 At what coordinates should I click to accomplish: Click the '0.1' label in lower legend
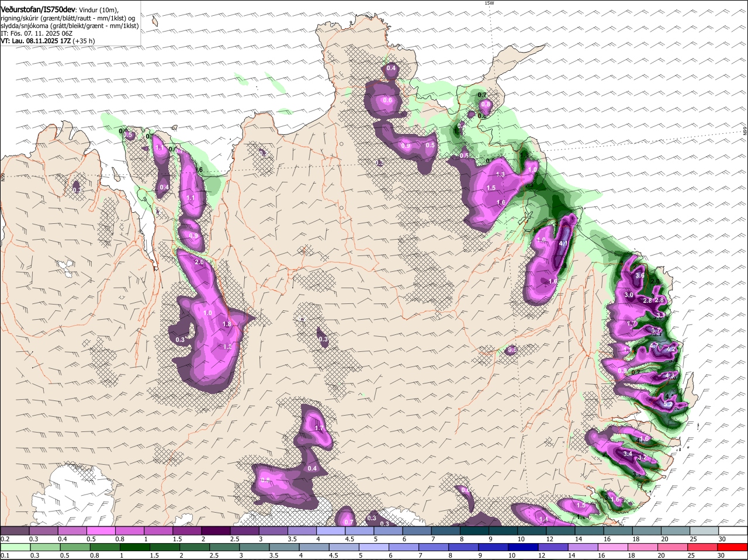click(x=5, y=555)
